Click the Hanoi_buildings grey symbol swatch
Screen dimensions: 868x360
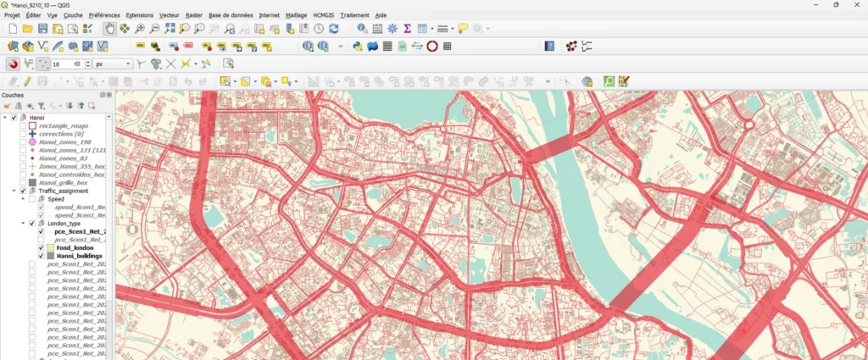coord(50,257)
